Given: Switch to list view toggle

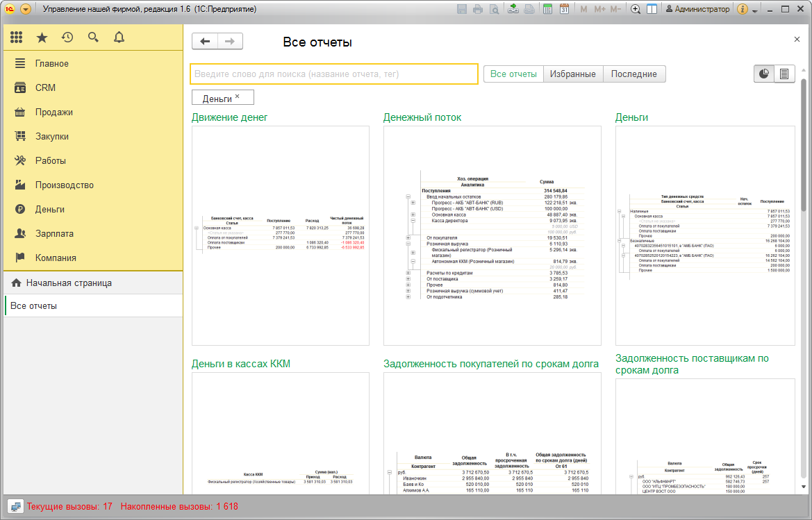Looking at the screenshot, I should [784, 74].
